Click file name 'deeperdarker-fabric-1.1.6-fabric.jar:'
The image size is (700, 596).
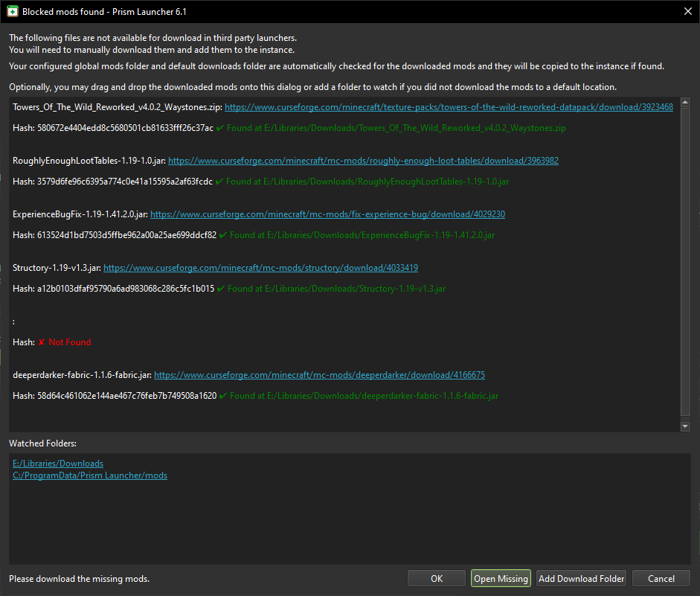[x=82, y=375]
